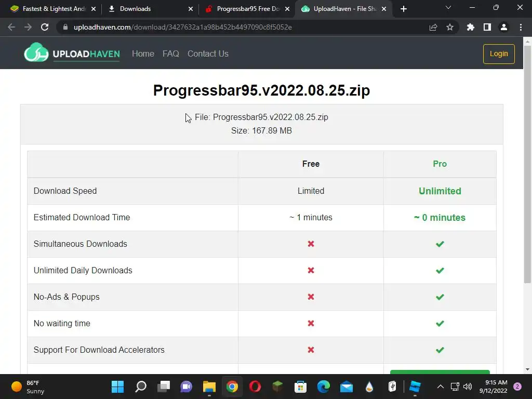This screenshot has width=532, height=399.
Task: Click the ~ 1 minutes cell
Action: (x=311, y=217)
